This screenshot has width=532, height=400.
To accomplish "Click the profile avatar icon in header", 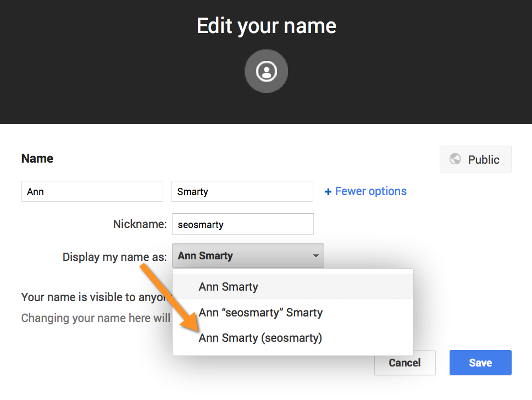I will coord(266,71).
